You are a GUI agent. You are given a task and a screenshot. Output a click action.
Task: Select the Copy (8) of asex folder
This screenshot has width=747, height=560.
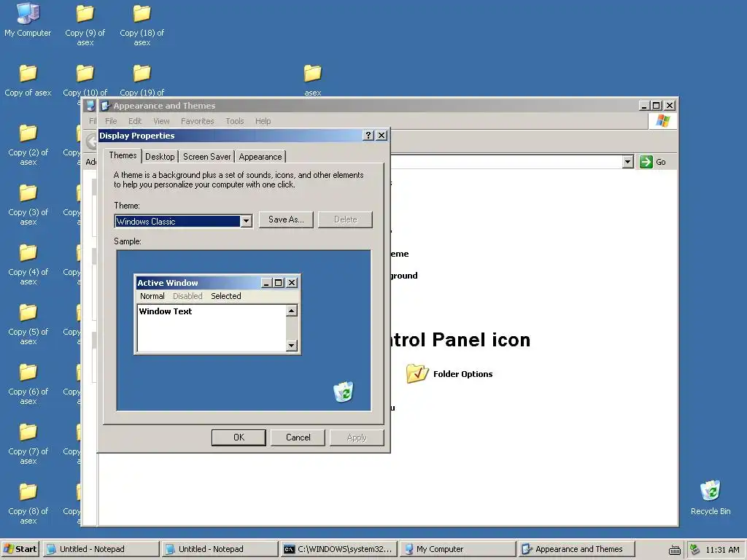[28, 503]
